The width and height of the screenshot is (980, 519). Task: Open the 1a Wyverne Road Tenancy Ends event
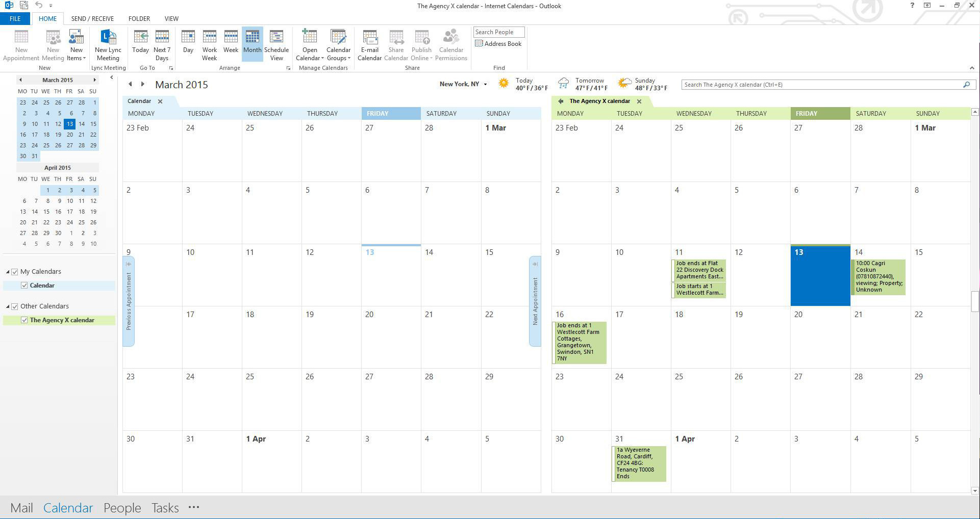coord(639,463)
